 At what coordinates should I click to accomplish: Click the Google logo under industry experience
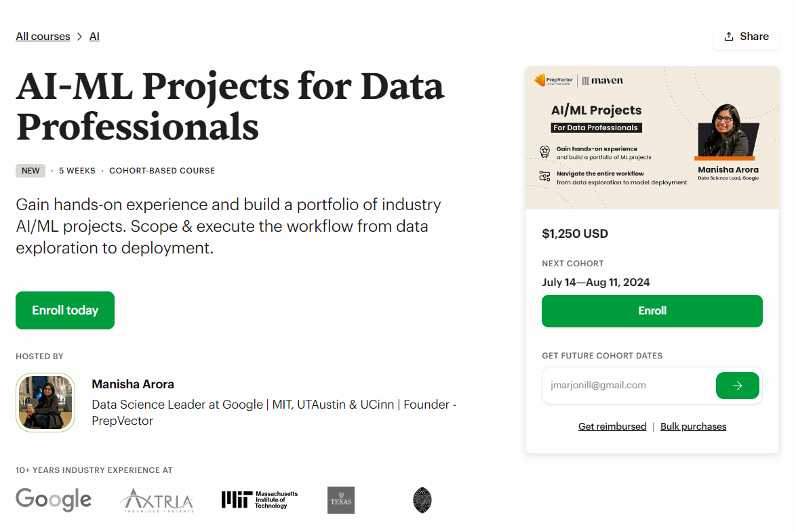[x=54, y=499]
